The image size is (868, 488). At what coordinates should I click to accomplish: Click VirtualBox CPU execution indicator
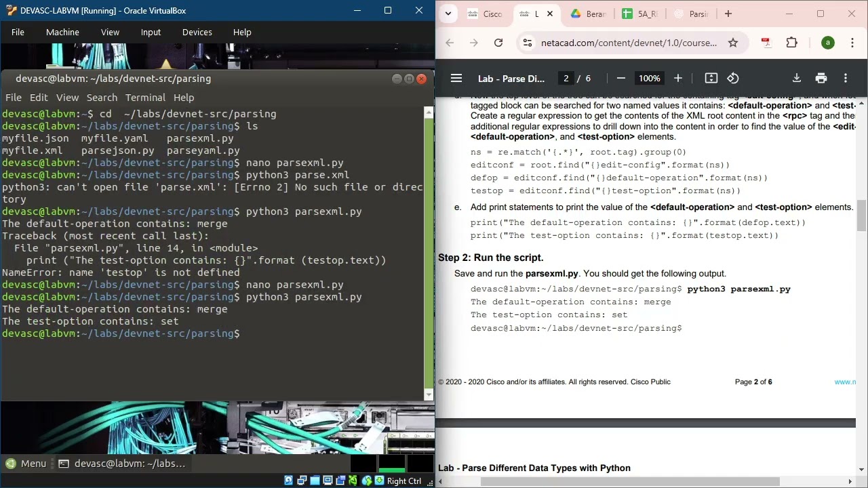353,481
